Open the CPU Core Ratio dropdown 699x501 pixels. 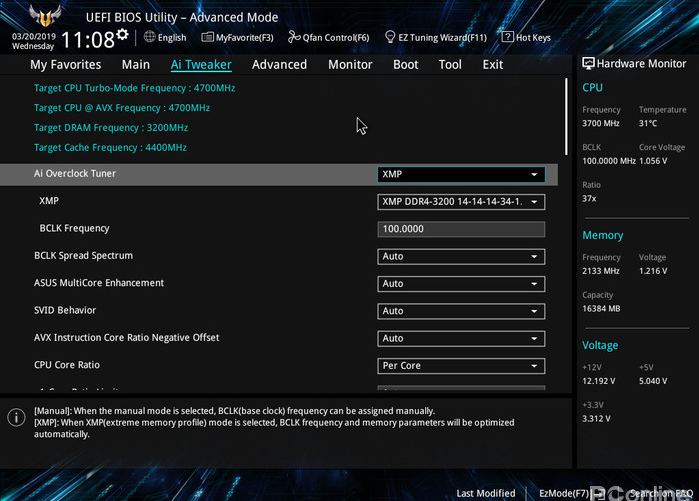[x=461, y=366]
